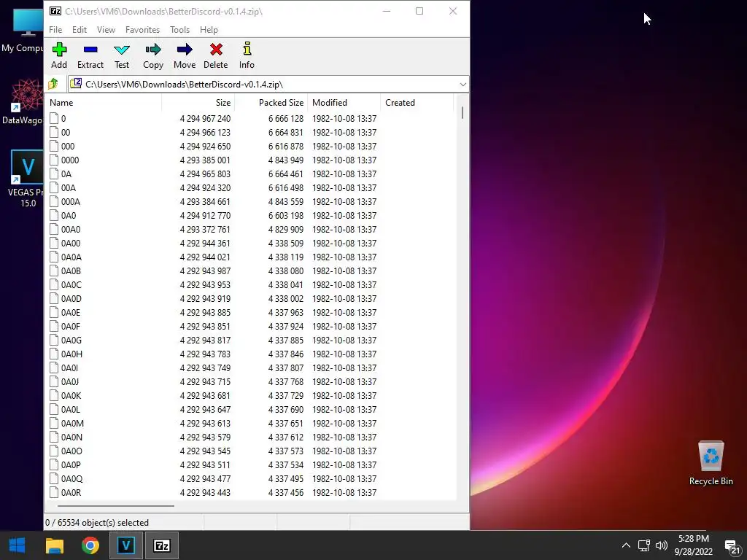The image size is (747, 560).
Task: Select file icon for entry 0A
Action: point(54,174)
